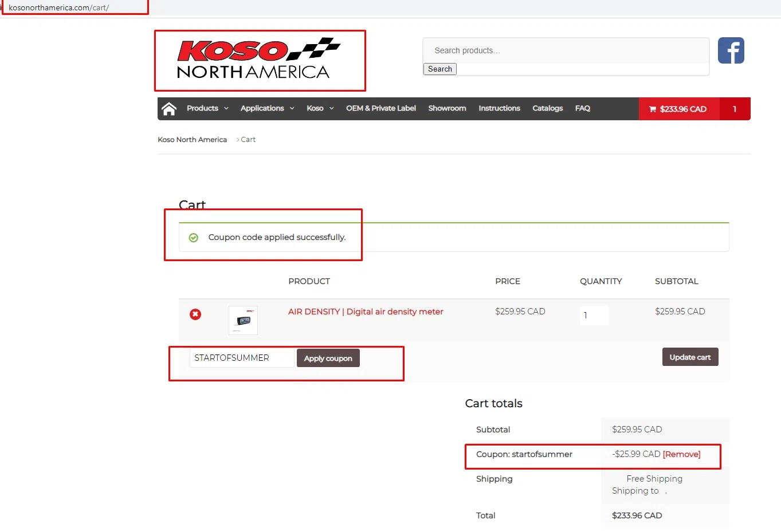Open the cart total $233.96 CAD button
The image size is (781, 532).
(x=678, y=109)
